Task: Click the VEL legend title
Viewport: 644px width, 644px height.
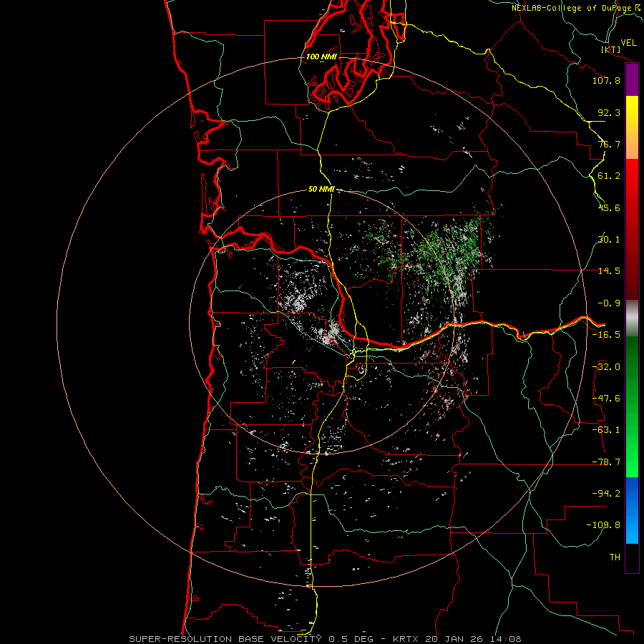Action: coord(629,43)
